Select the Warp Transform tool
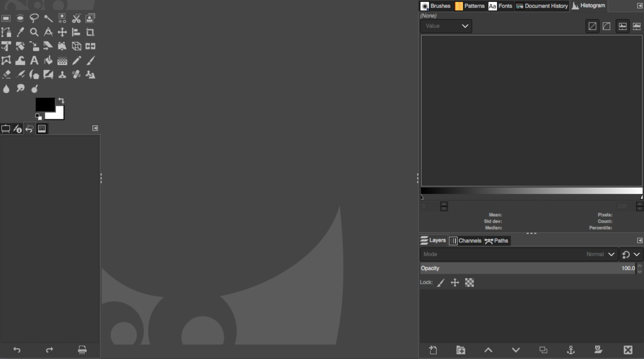The image size is (644, 359). (20, 61)
